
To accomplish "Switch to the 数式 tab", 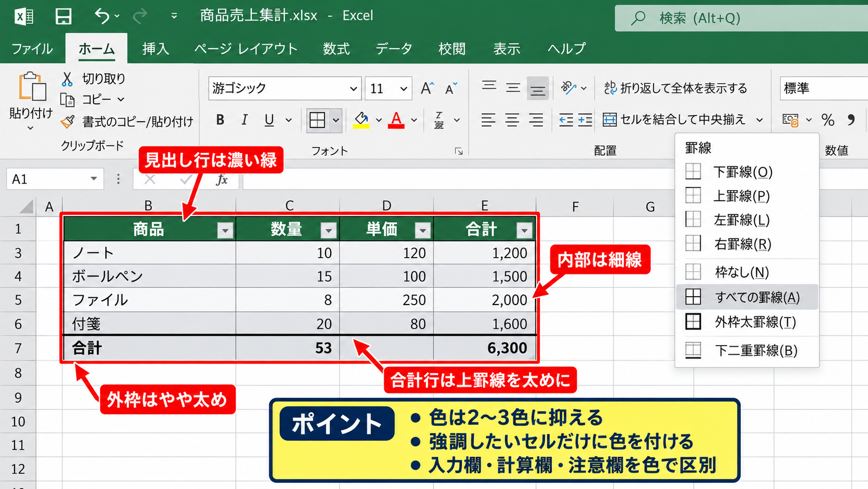I will (x=336, y=49).
